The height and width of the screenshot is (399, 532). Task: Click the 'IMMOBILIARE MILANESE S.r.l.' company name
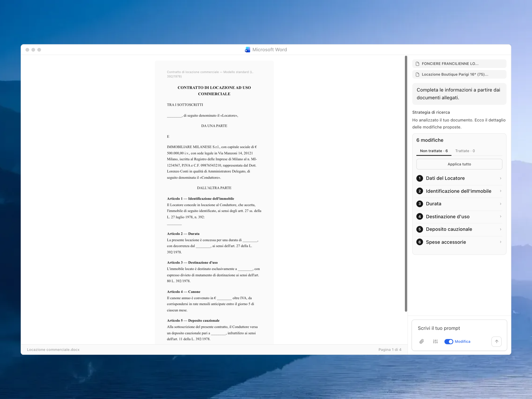click(193, 147)
